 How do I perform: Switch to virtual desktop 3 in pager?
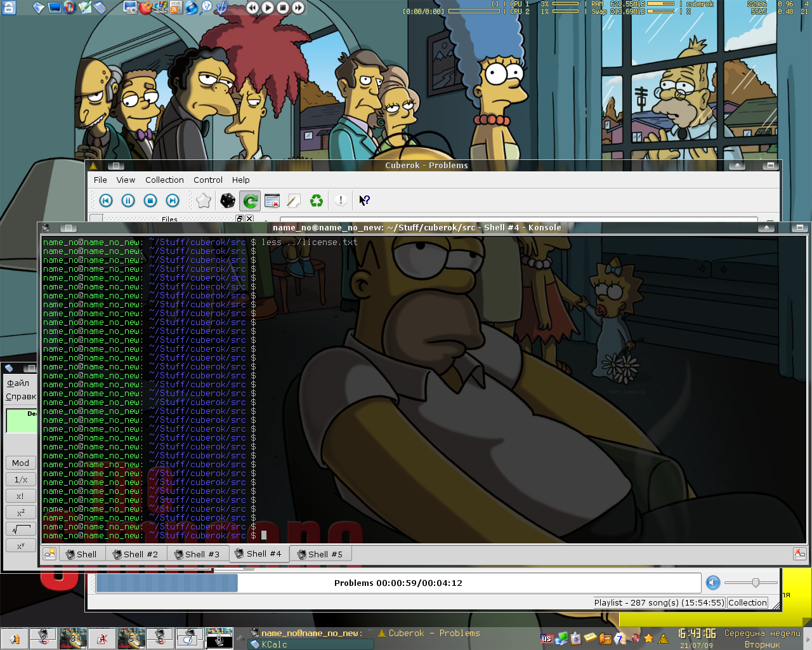click(73, 639)
